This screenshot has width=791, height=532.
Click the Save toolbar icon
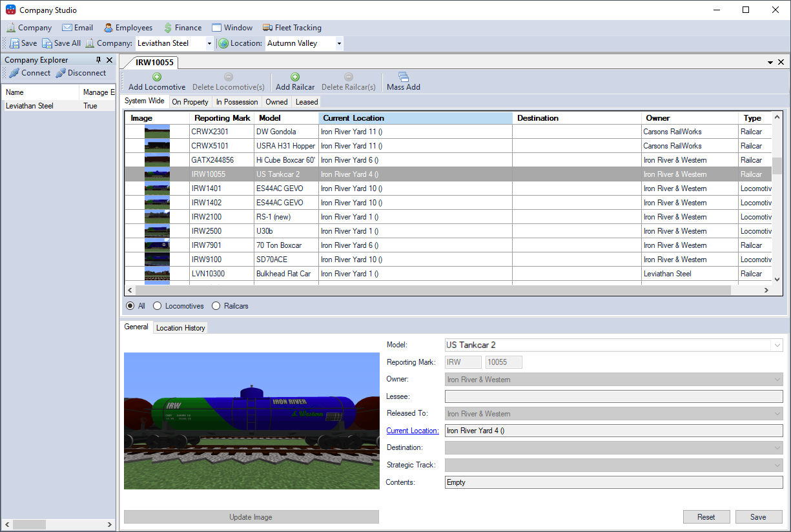pos(14,43)
